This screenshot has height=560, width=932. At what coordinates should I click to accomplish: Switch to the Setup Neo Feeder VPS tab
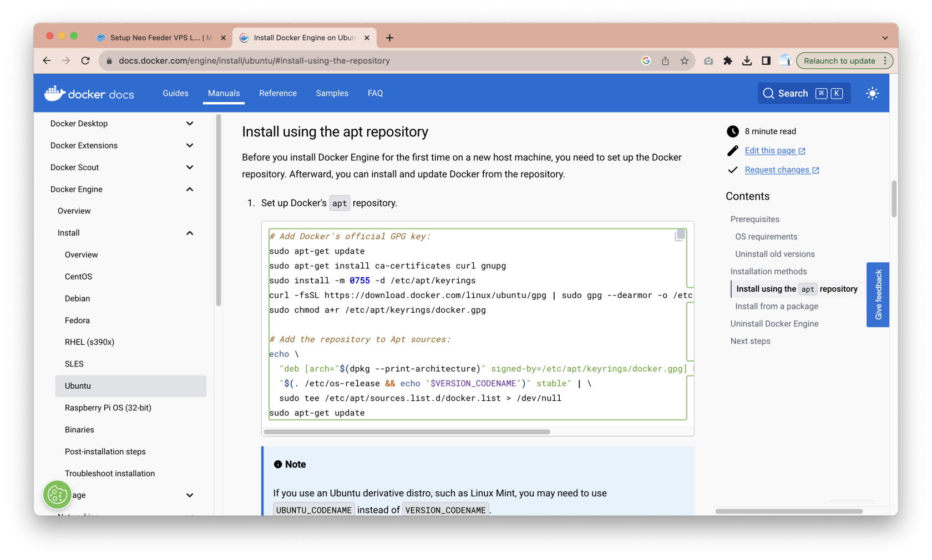click(x=160, y=38)
